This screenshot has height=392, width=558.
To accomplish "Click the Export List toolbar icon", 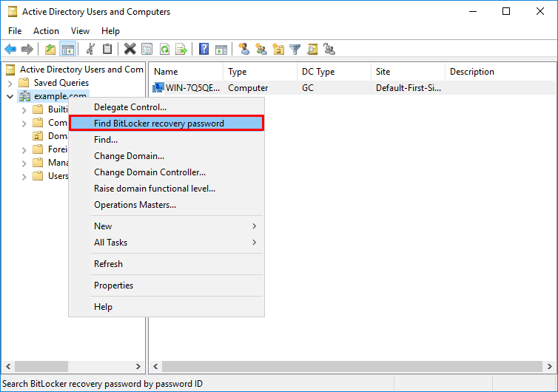I will coord(181,49).
